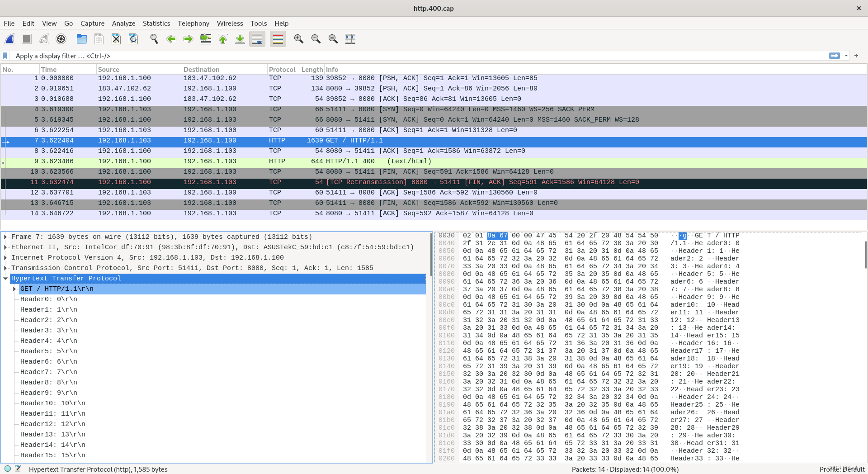Open the Help menu
This screenshot has width=868, height=474.
click(281, 24)
